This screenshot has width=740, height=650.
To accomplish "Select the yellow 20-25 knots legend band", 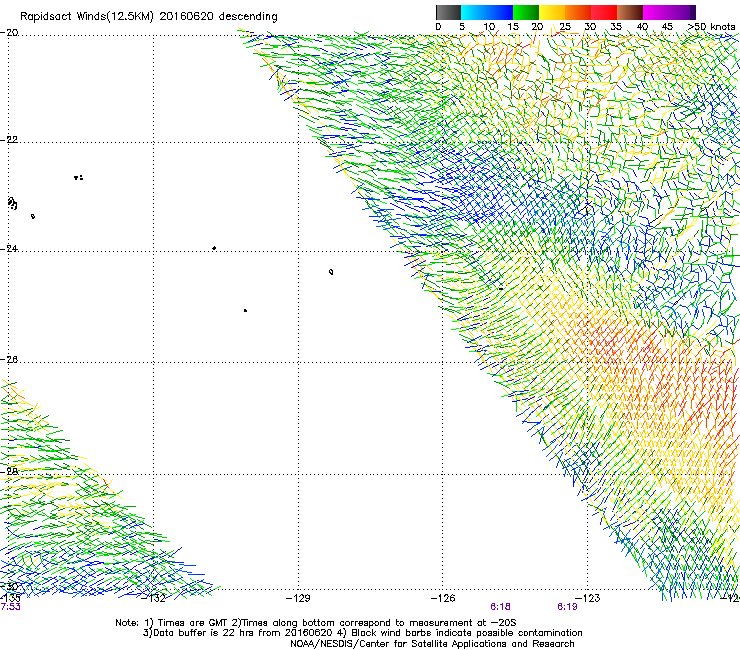I will (x=552, y=12).
